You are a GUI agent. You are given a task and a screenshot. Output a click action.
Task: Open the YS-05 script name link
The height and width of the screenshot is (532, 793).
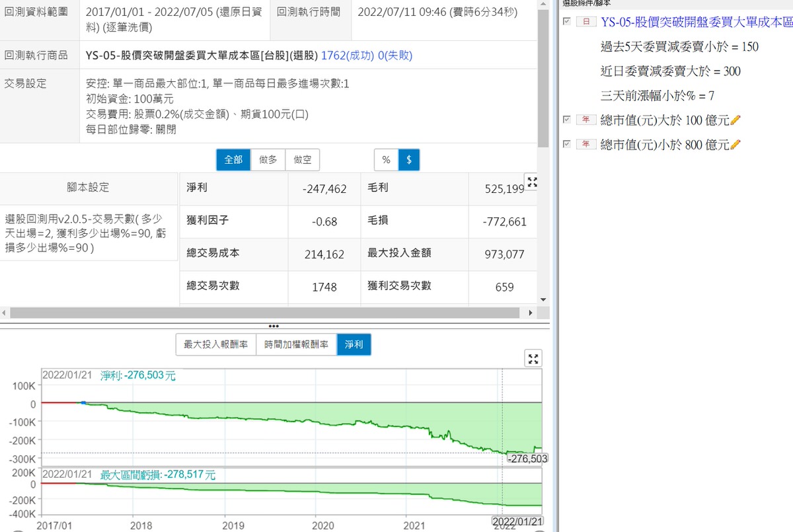click(697, 22)
